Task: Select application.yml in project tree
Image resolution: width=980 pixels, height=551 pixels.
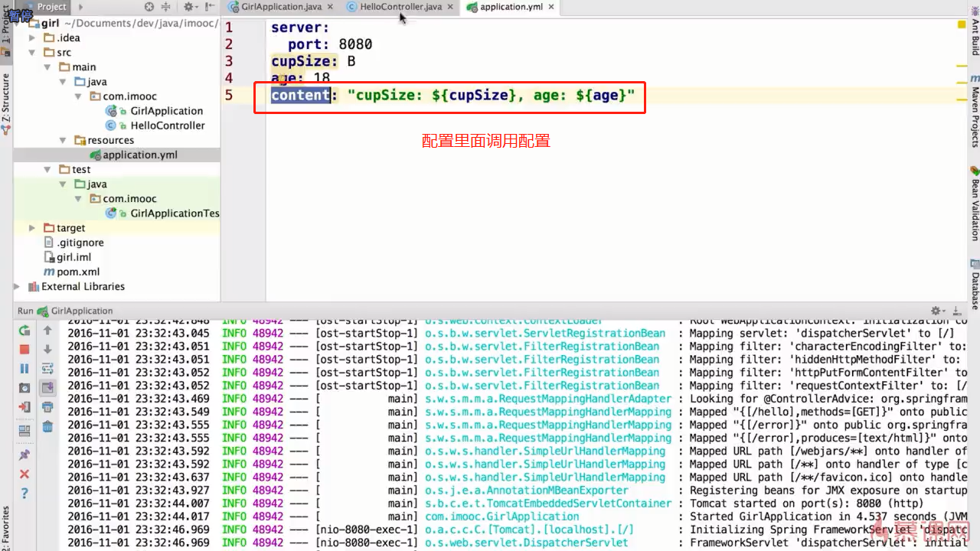Action: click(x=139, y=155)
